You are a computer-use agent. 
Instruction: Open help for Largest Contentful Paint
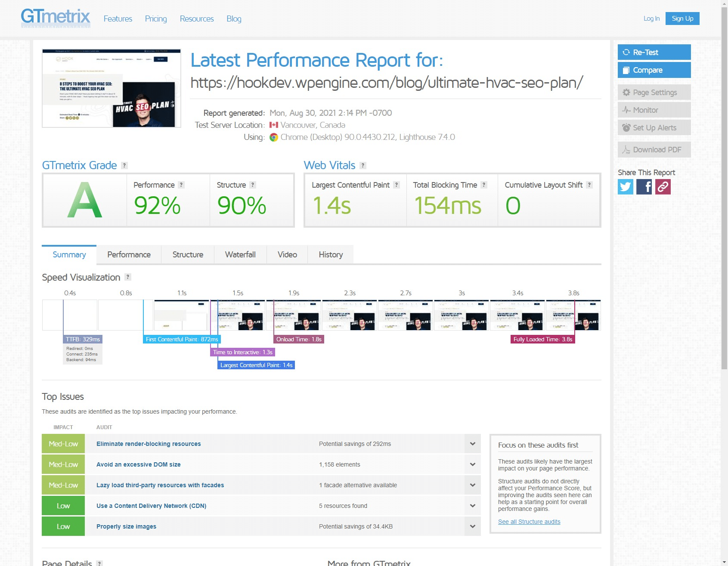click(397, 185)
